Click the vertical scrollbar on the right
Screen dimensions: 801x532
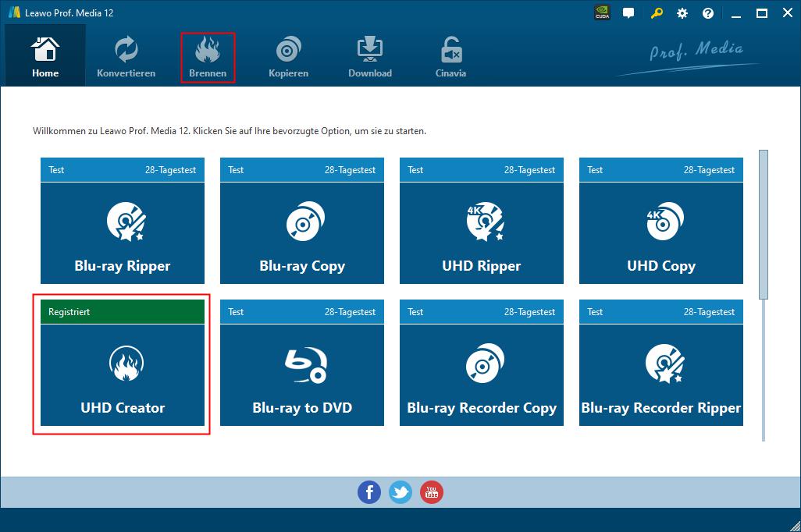[x=764, y=225]
